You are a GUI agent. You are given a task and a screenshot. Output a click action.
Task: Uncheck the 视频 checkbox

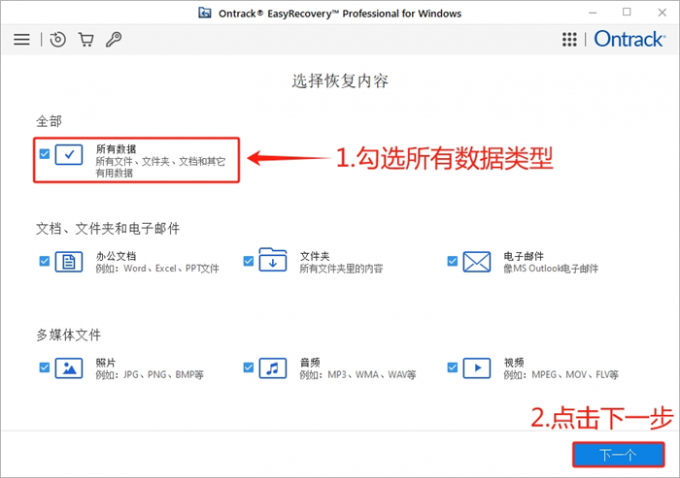pos(452,368)
